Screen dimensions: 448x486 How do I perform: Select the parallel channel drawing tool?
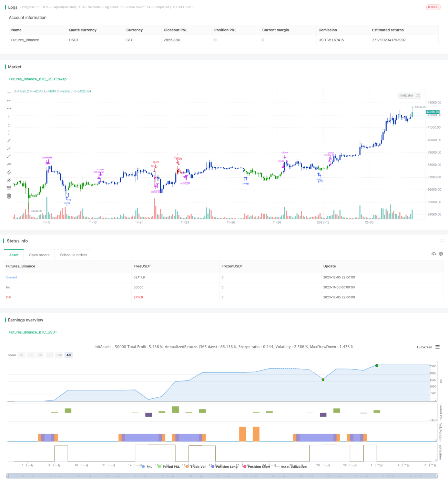coord(9,172)
